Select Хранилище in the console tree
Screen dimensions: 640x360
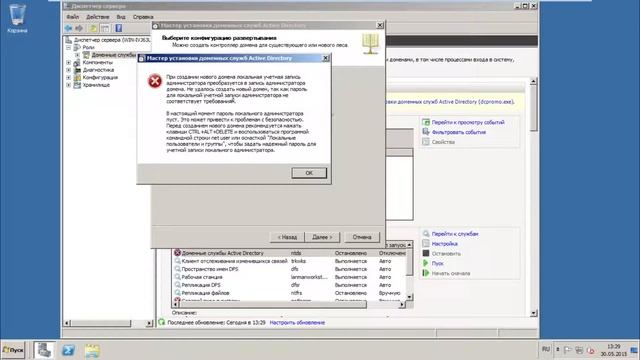tap(96, 85)
